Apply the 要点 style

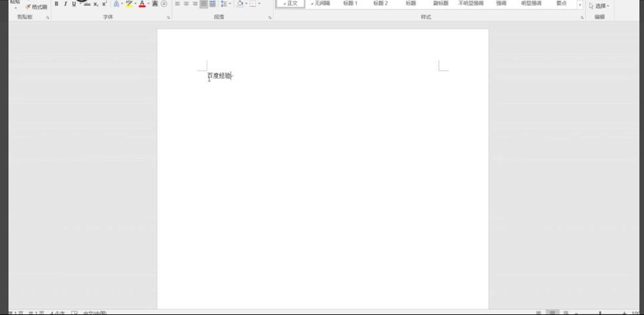coord(562,3)
